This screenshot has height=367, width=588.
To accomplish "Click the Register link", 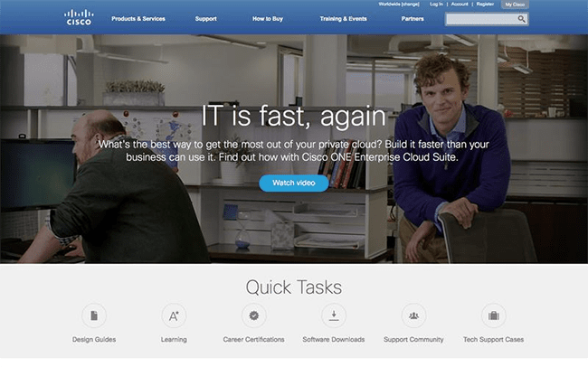I will click(485, 5).
